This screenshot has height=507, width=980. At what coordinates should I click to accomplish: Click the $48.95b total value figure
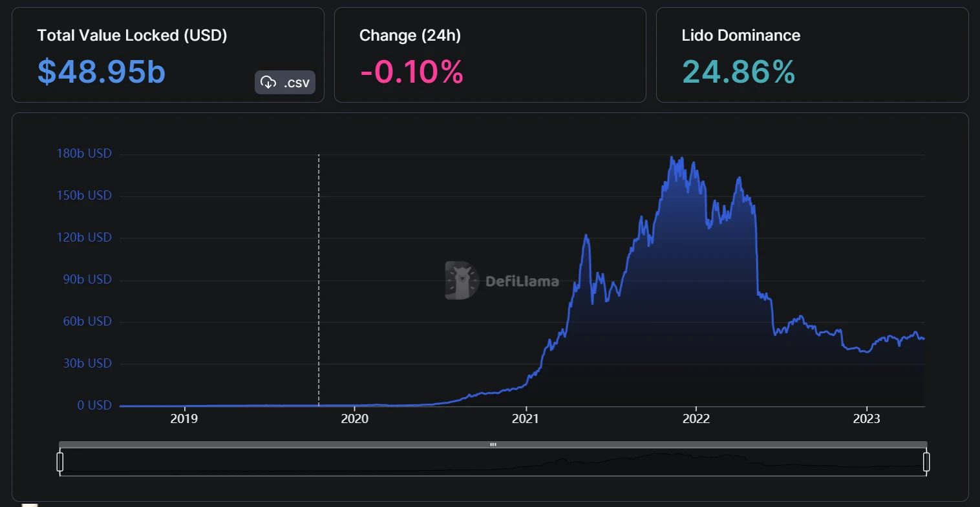tap(101, 72)
